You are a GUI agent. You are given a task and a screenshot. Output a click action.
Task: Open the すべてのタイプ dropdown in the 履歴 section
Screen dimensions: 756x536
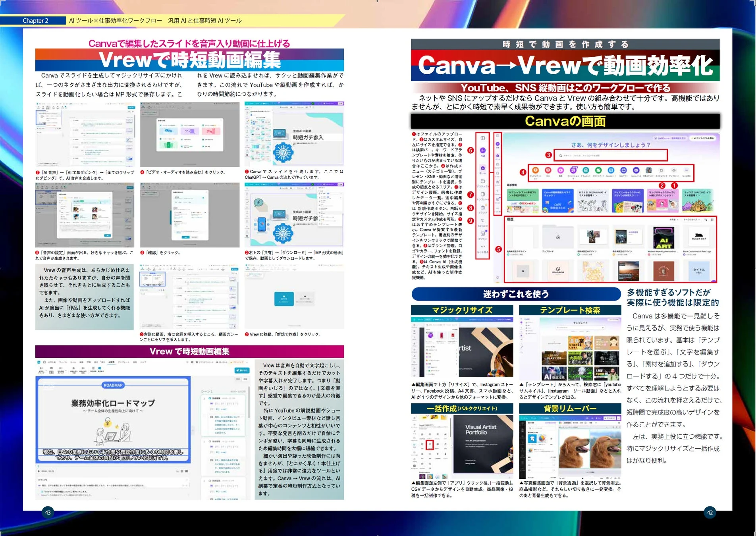coord(692,220)
